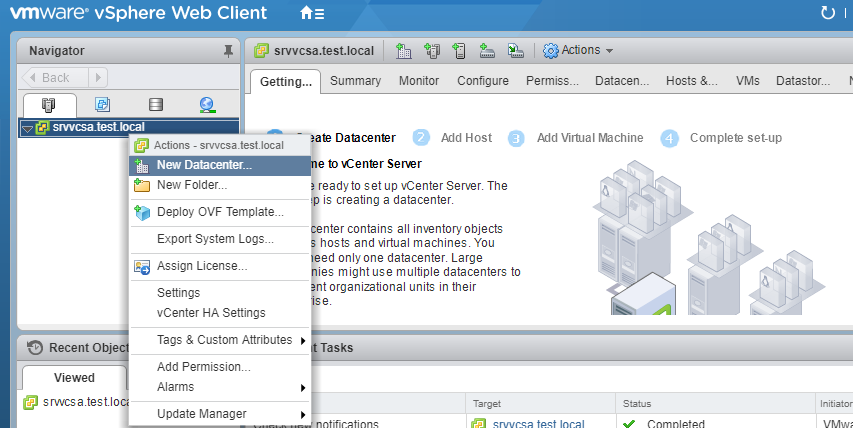Image resolution: width=853 pixels, height=428 pixels.
Task: Sort tasks by Status column
Action: click(x=715, y=404)
